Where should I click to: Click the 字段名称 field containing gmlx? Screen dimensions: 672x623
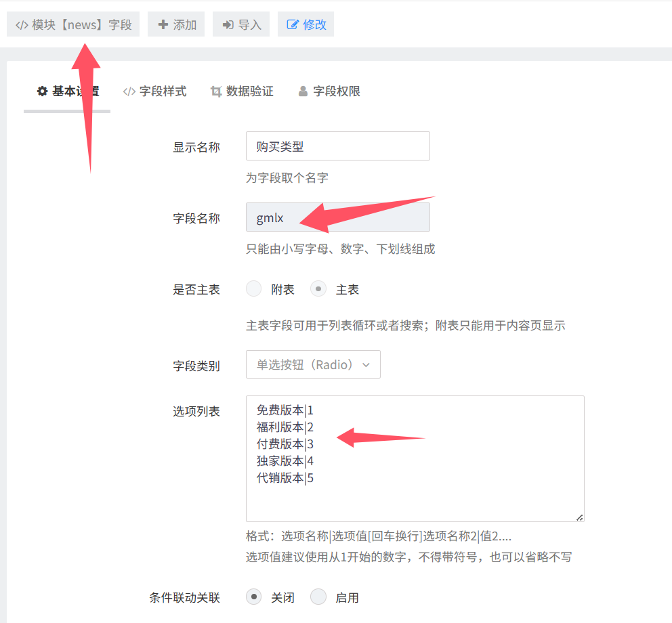point(338,217)
